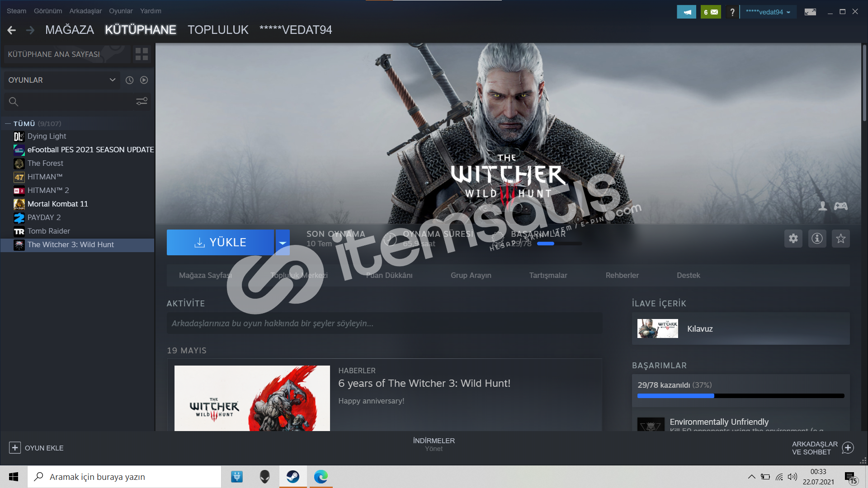Open Steam from the taskbar
868x488 pixels.
293,477
